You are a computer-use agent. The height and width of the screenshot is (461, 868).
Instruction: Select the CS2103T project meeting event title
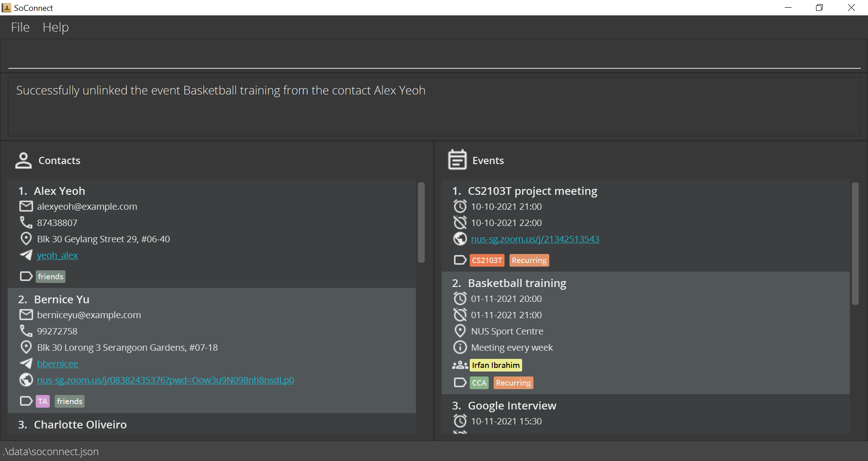pyautogui.click(x=533, y=191)
